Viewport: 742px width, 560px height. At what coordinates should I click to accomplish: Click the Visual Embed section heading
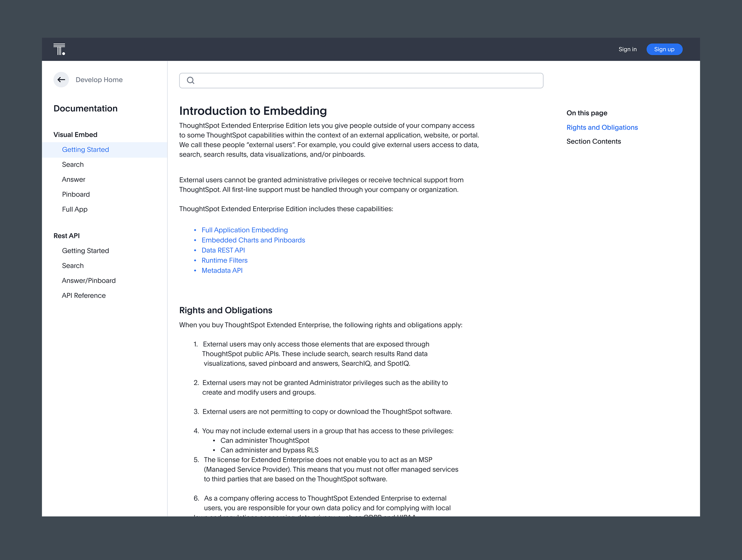click(x=75, y=135)
